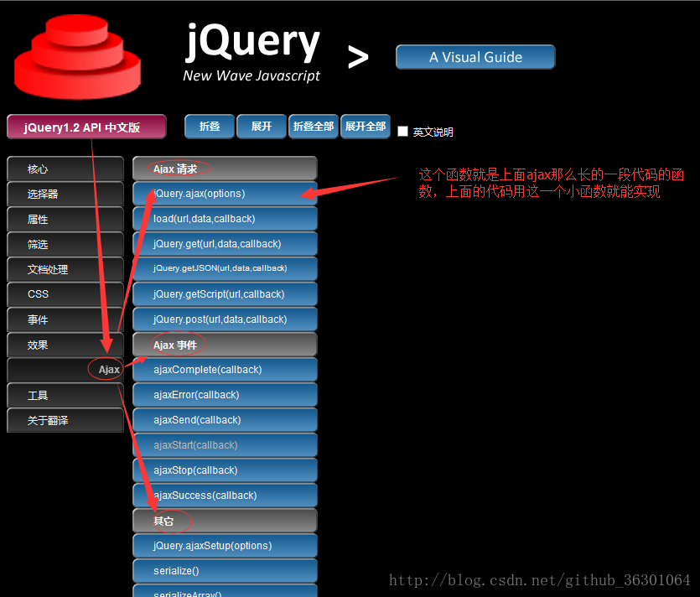
Task: Collapse the 其它 section header
Action: point(225,521)
